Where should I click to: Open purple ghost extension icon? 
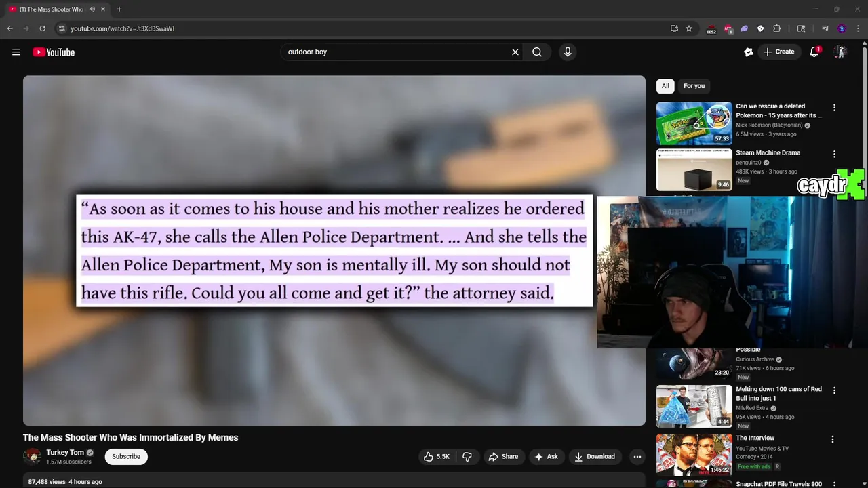click(x=744, y=28)
